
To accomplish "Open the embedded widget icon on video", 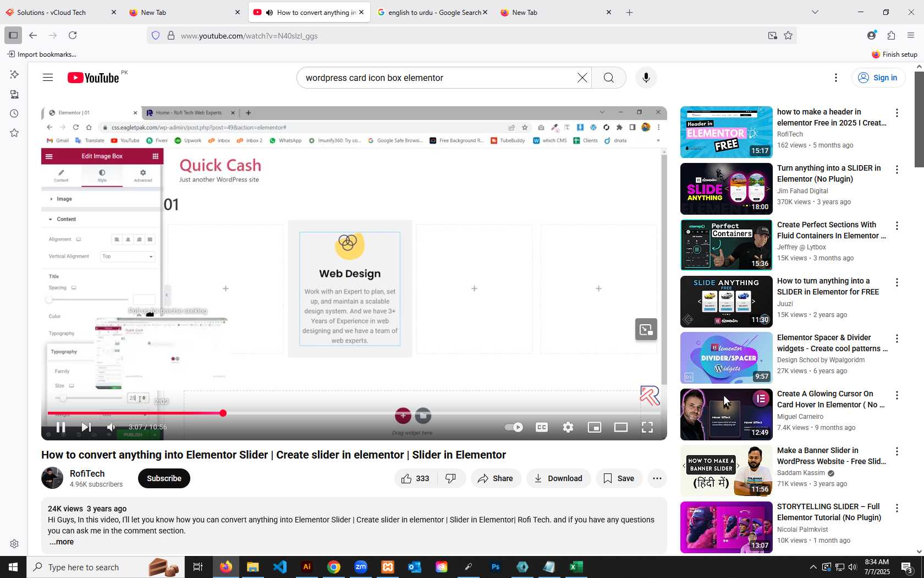I will [x=646, y=329].
